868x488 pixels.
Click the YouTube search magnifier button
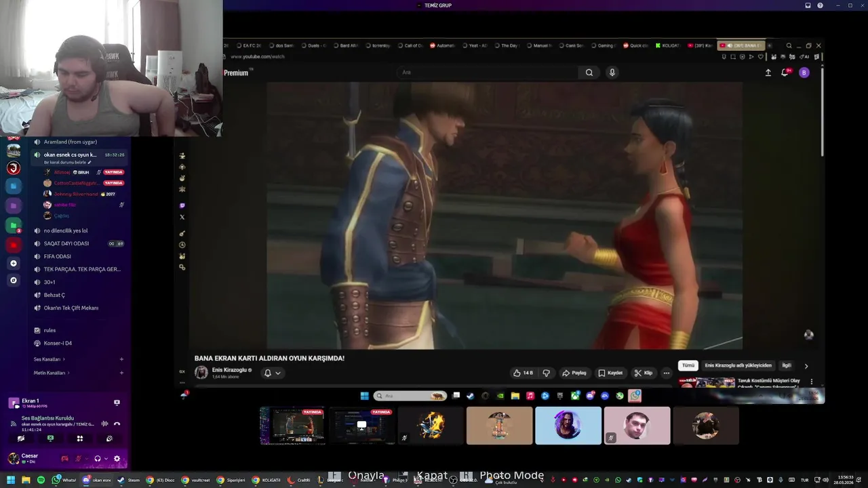pyautogui.click(x=589, y=73)
